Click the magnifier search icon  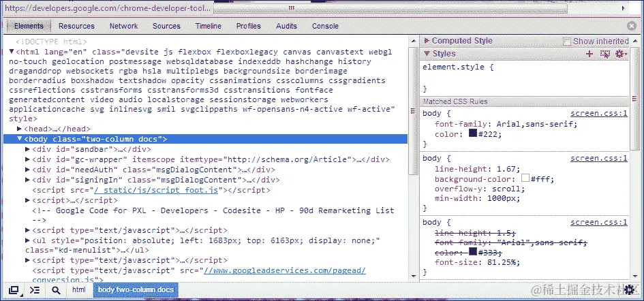[x=56, y=290]
